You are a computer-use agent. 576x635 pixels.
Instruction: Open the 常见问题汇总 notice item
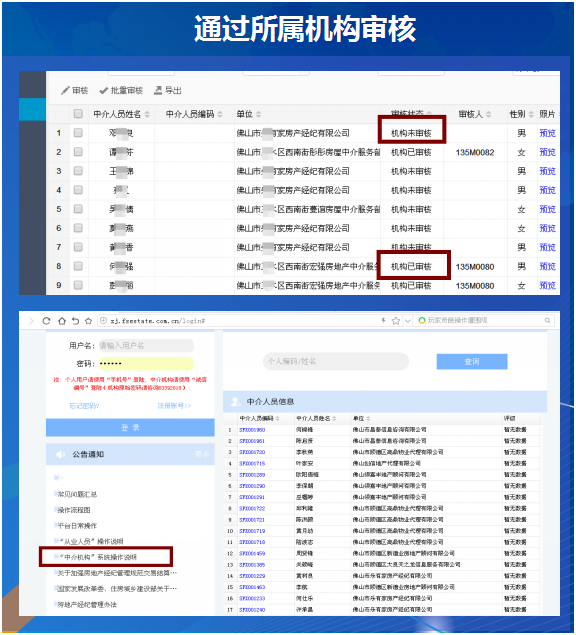point(76,494)
